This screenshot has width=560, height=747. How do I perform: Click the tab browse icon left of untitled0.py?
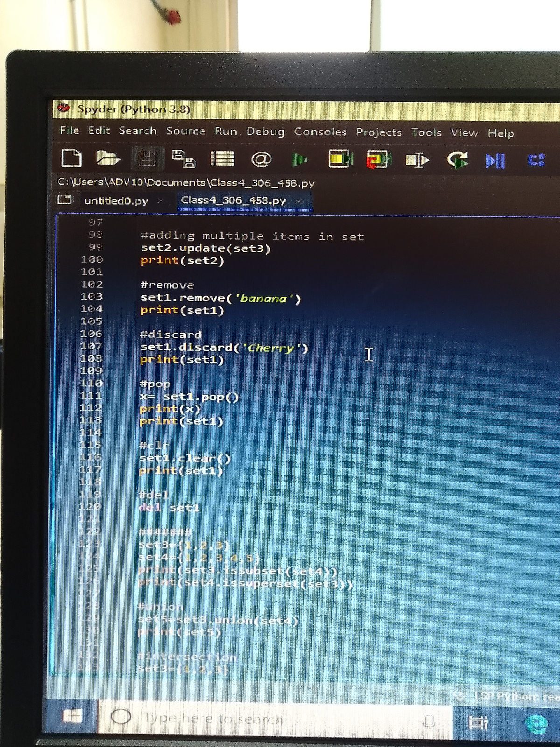point(64,200)
